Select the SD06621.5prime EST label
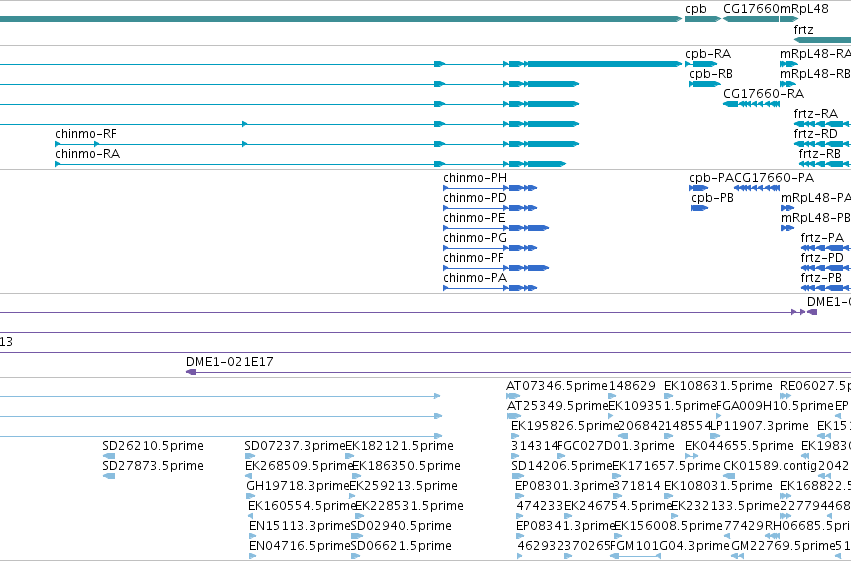Screen dimensions: 851x561 tap(401, 546)
